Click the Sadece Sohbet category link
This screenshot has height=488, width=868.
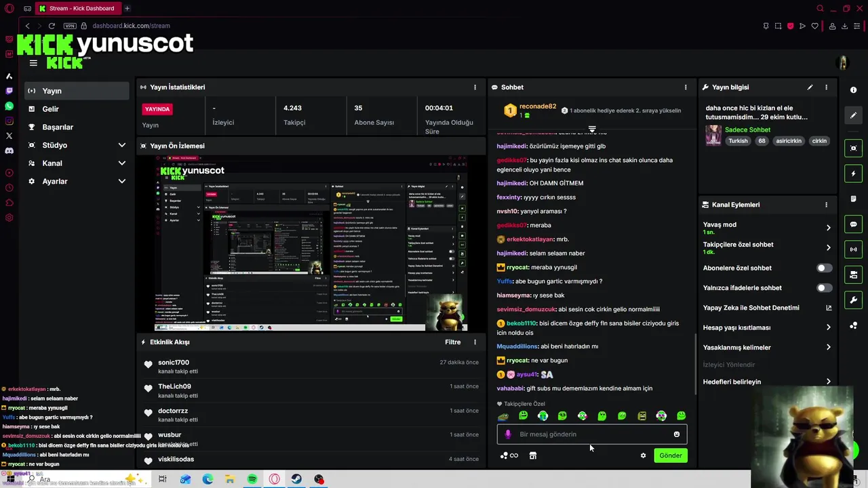(x=747, y=129)
